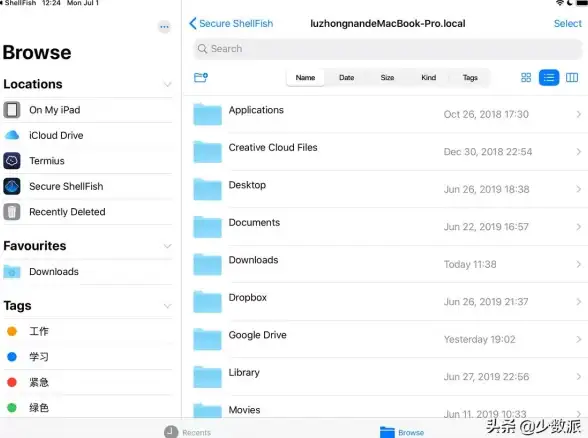Screen dimensions: 588x438
Task: Switch to list view
Action: pos(549,78)
